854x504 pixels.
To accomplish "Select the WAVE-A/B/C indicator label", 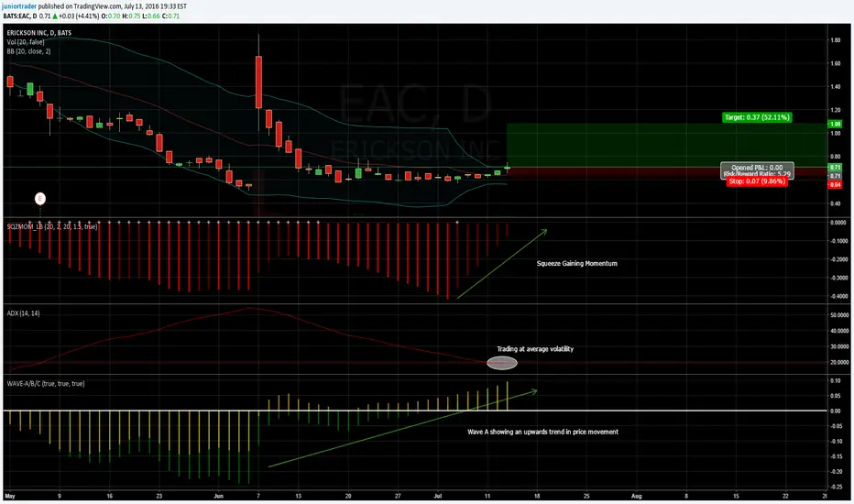I will [x=46, y=384].
